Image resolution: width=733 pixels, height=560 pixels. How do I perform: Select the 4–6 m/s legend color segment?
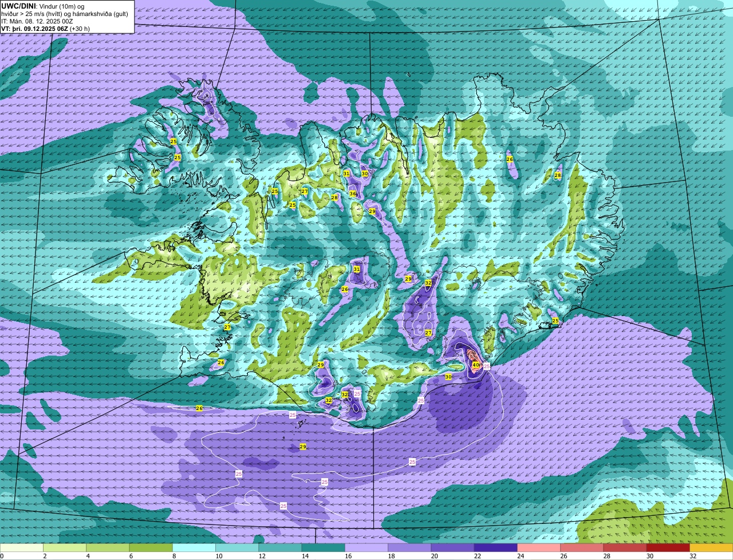pos(108,547)
